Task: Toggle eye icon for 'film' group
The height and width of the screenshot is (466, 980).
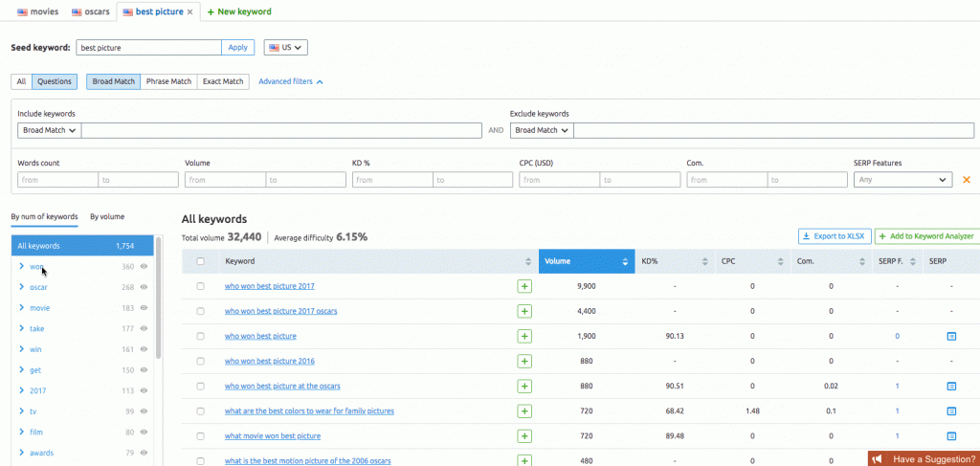Action: click(144, 432)
